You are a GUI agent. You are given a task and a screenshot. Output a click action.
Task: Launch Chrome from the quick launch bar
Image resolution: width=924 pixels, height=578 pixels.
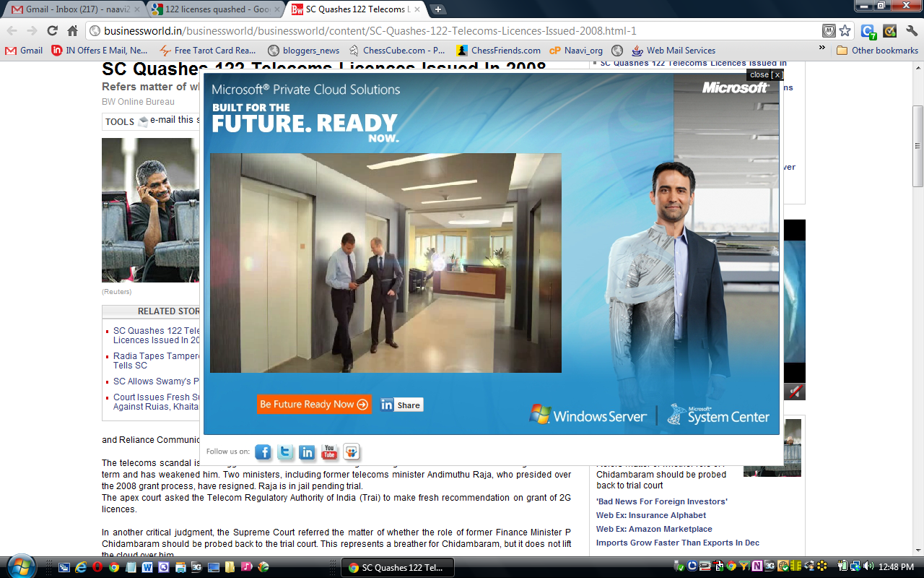click(114, 567)
